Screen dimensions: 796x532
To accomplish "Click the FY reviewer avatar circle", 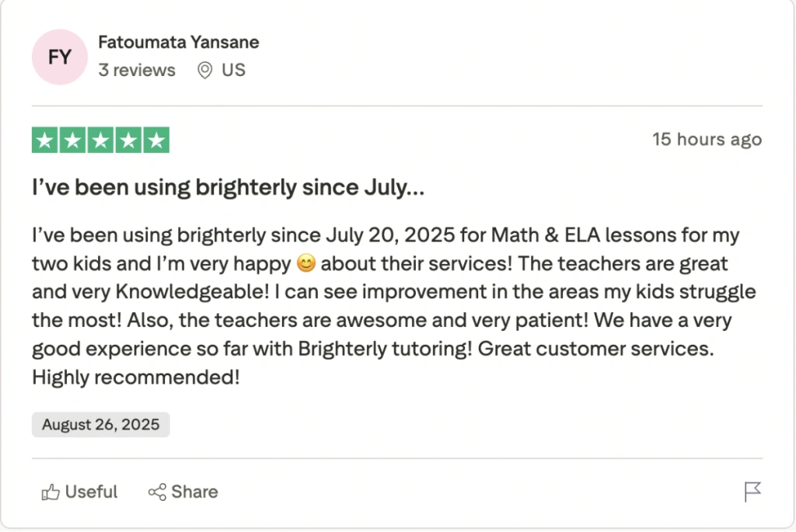I will tap(59, 57).
